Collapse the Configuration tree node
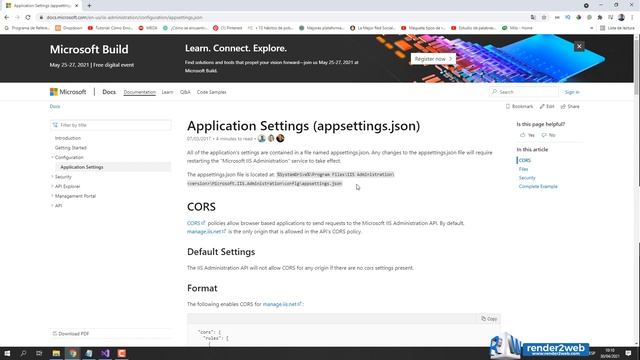 coord(52,158)
